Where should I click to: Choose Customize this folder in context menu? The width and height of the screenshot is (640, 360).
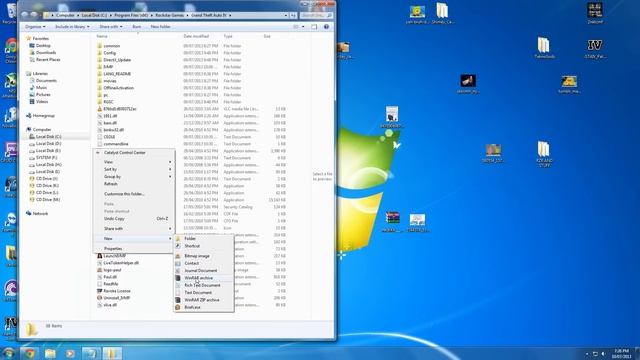point(134,194)
